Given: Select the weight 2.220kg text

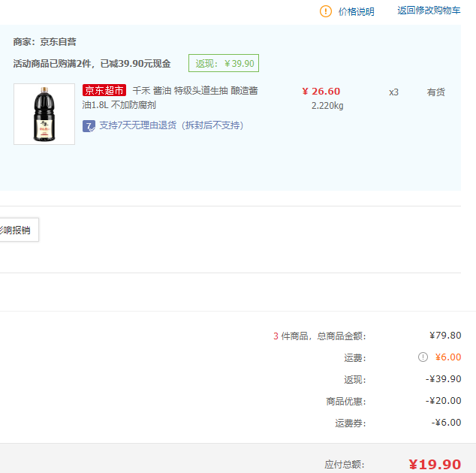Looking at the screenshot, I should [x=327, y=106].
